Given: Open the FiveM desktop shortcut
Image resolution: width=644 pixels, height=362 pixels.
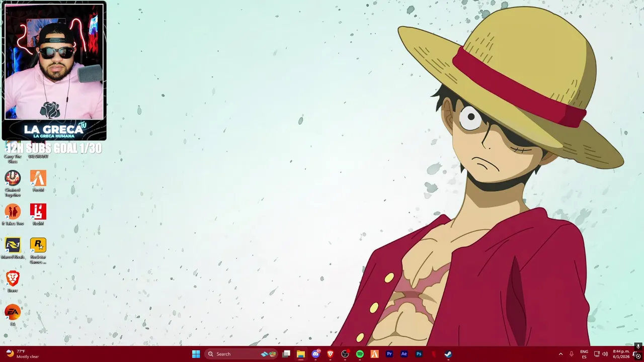Looking at the screenshot, I should point(38,181).
